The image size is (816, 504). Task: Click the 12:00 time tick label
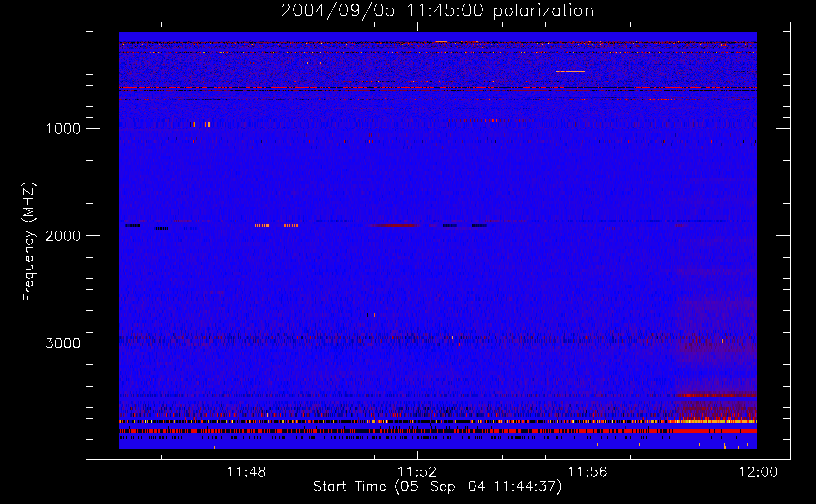758,472
